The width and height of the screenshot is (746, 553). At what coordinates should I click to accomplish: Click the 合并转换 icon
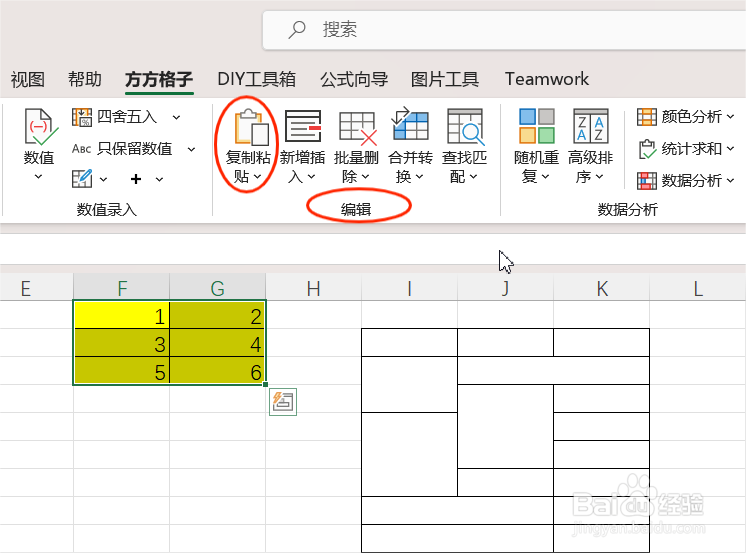click(x=410, y=123)
